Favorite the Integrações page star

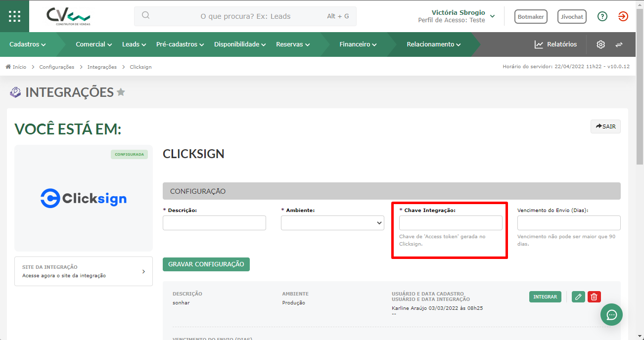121,92
